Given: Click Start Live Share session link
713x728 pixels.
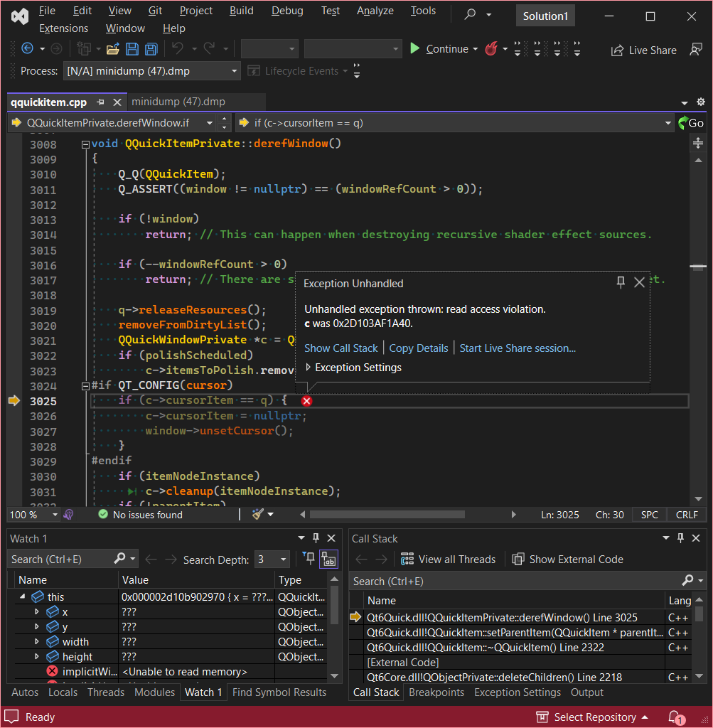Looking at the screenshot, I should 518,348.
